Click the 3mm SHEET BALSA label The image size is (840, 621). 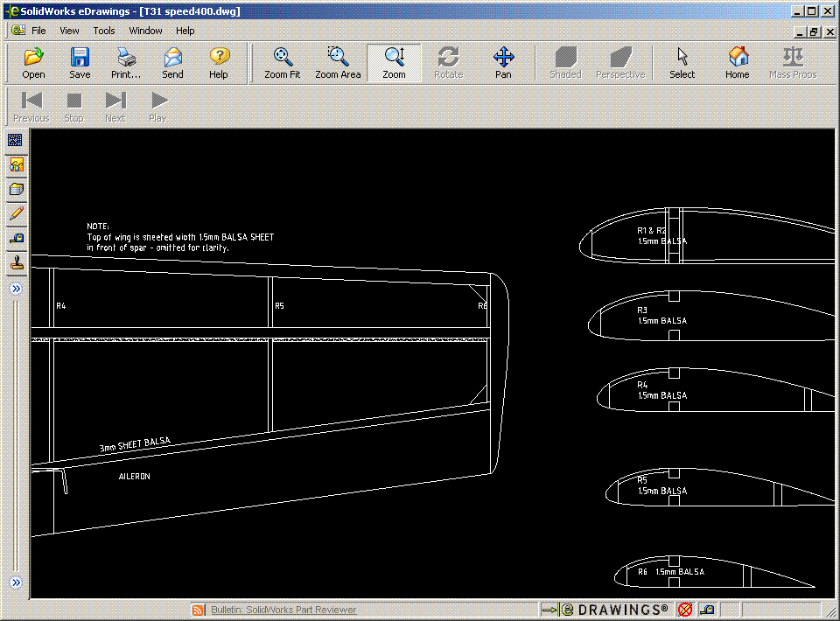[x=135, y=443]
